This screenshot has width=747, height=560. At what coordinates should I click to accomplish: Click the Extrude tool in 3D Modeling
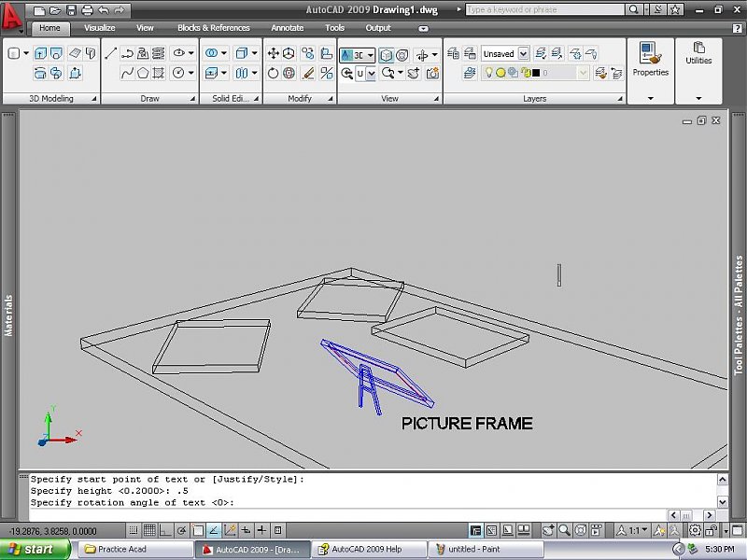coord(40,53)
